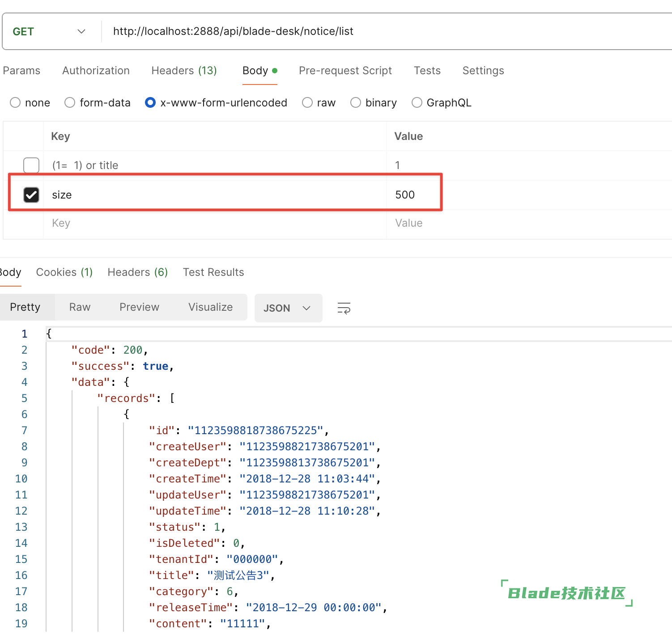
Task: Click the value cell containing 1
Action: tap(529, 165)
